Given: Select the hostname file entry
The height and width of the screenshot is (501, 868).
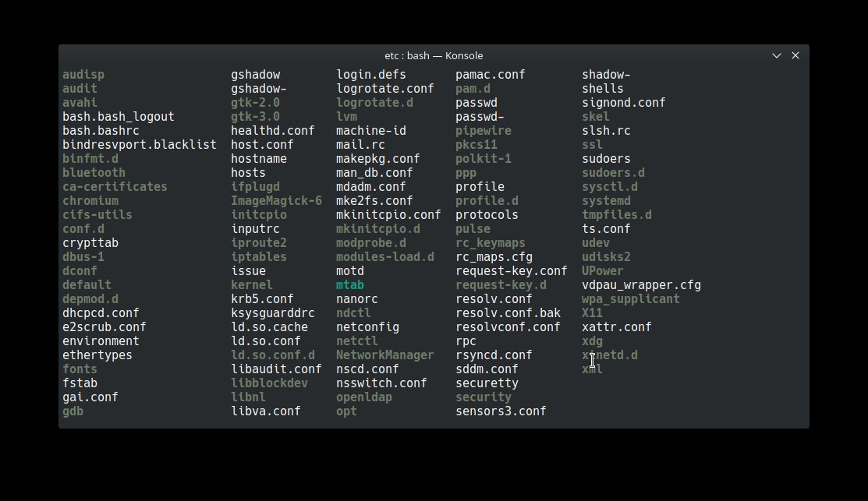Looking at the screenshot, I should (258, 159).
